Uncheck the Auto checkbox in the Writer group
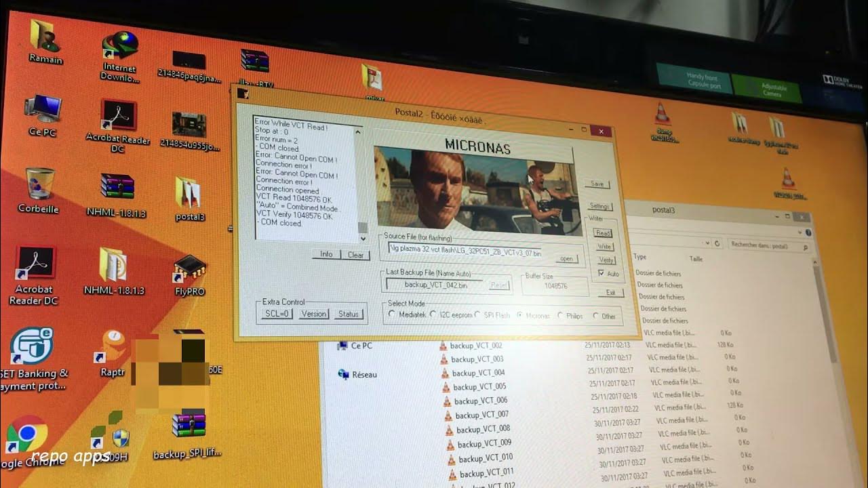868x488 pixels. click(x=601, y=273)
